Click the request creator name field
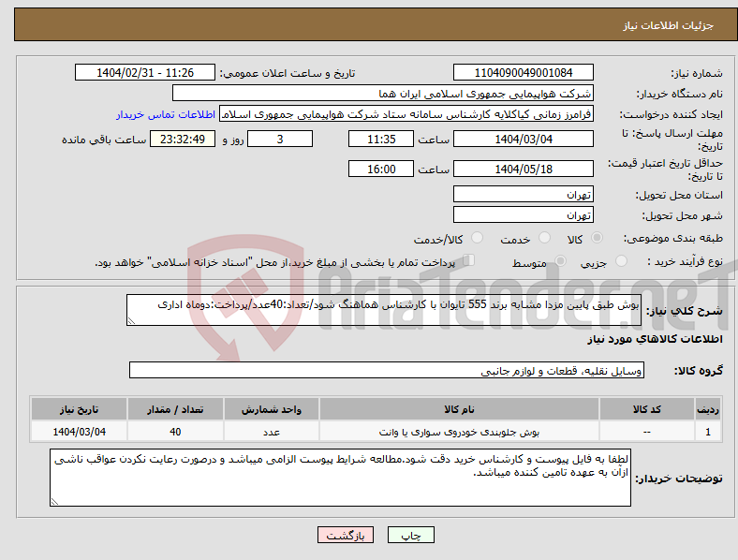This screenshot has height=560, width=738. [x=406, y=114]
